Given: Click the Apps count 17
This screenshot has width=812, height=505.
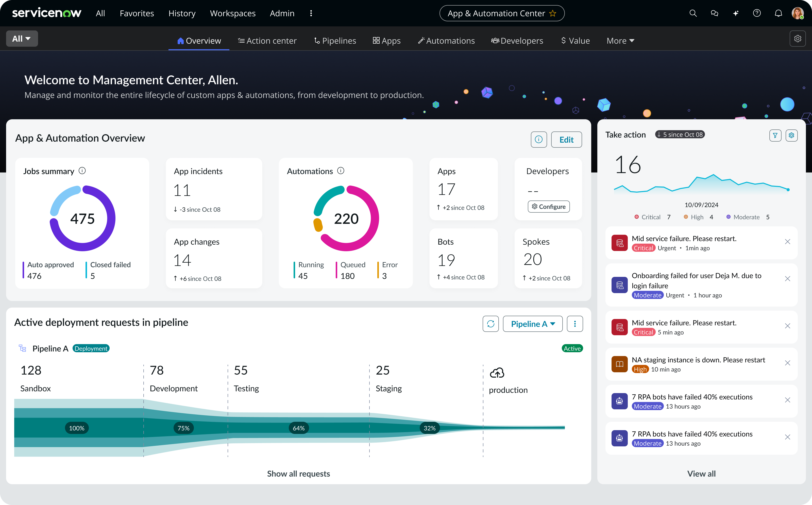Looking at the screenshot, I should pyautogui.click(x=446, y=189).
